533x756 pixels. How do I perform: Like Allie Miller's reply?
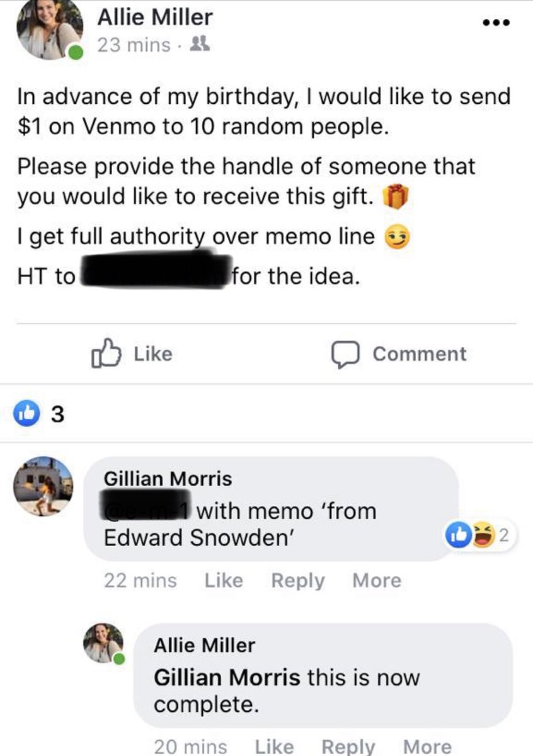(x=274, y=747)
